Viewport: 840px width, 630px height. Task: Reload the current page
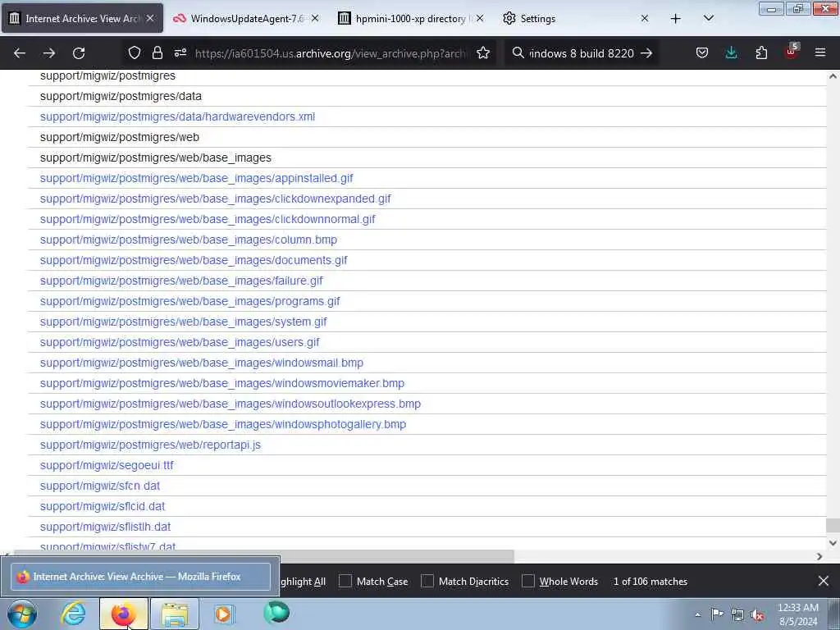point(79,53)
